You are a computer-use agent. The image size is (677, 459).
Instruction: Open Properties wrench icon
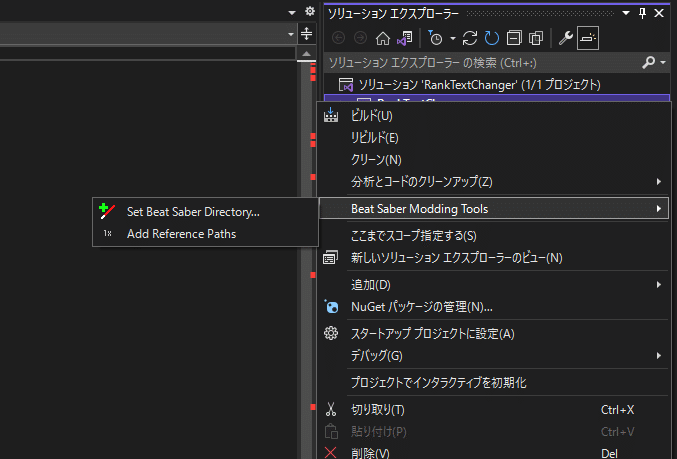(566, 38)
